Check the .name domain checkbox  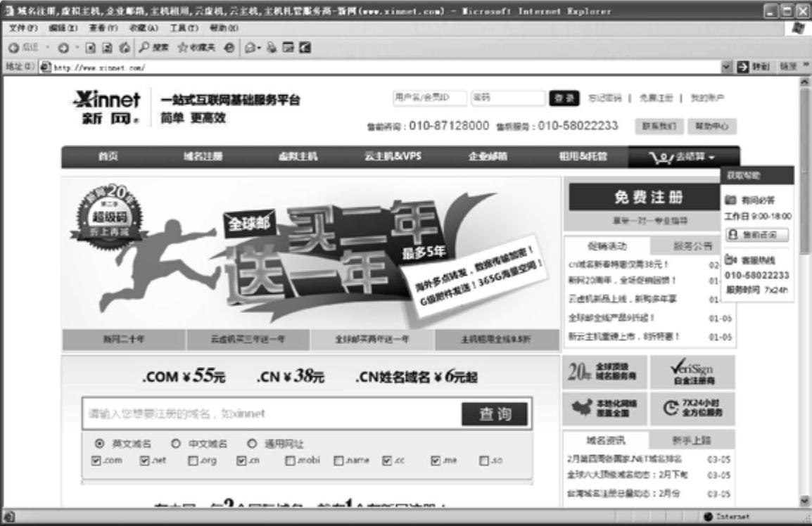click(338, 460)
